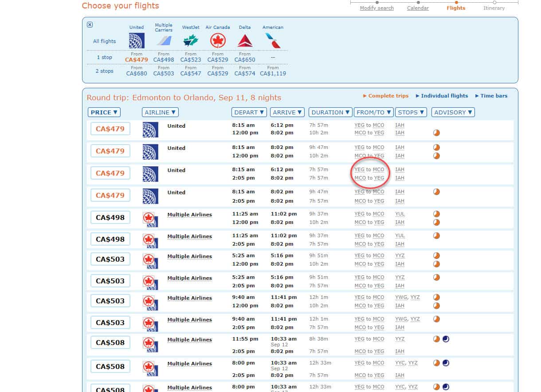The image size is (541, 392).
Task: Click the American Airlines logo in the matrix
Action: 272,40
